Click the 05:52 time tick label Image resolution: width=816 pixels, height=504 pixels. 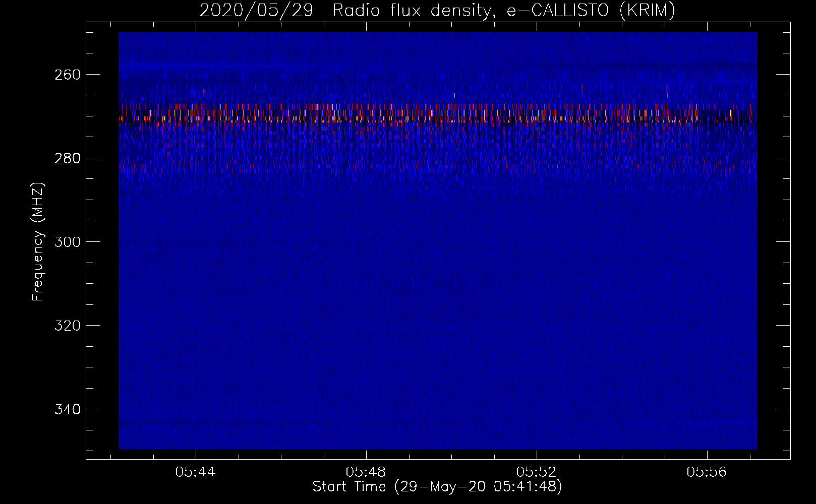tap(537, 472)
